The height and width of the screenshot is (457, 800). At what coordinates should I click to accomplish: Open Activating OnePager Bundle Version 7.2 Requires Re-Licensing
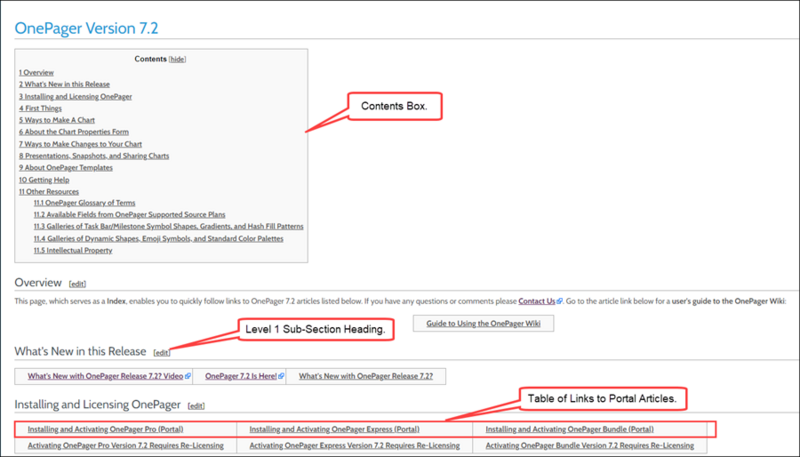(589, 446)
